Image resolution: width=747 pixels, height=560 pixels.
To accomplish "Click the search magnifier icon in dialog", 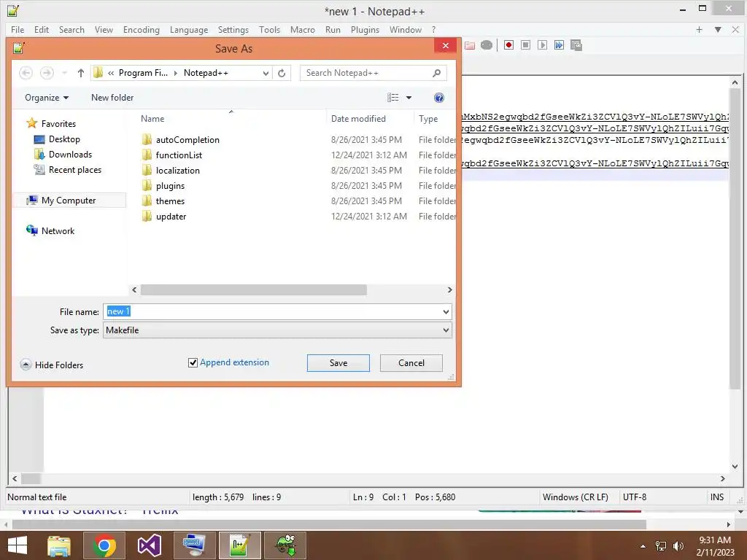I will (x=436, y=73).
